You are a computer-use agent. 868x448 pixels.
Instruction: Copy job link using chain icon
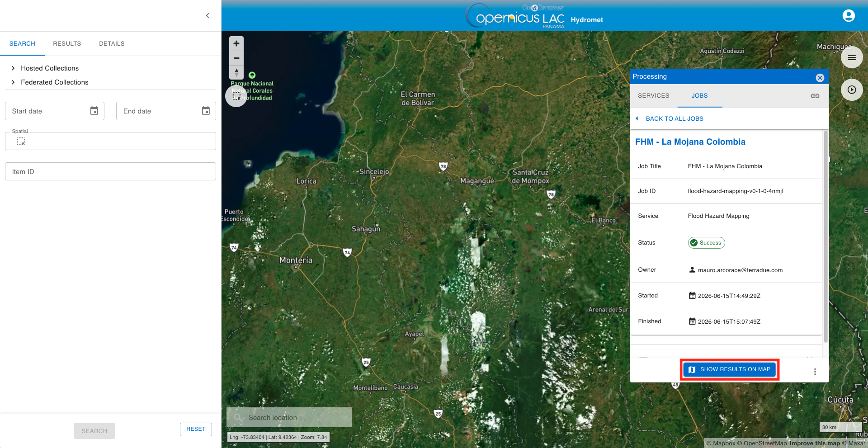pyautogui.click(x=815, y=96)
